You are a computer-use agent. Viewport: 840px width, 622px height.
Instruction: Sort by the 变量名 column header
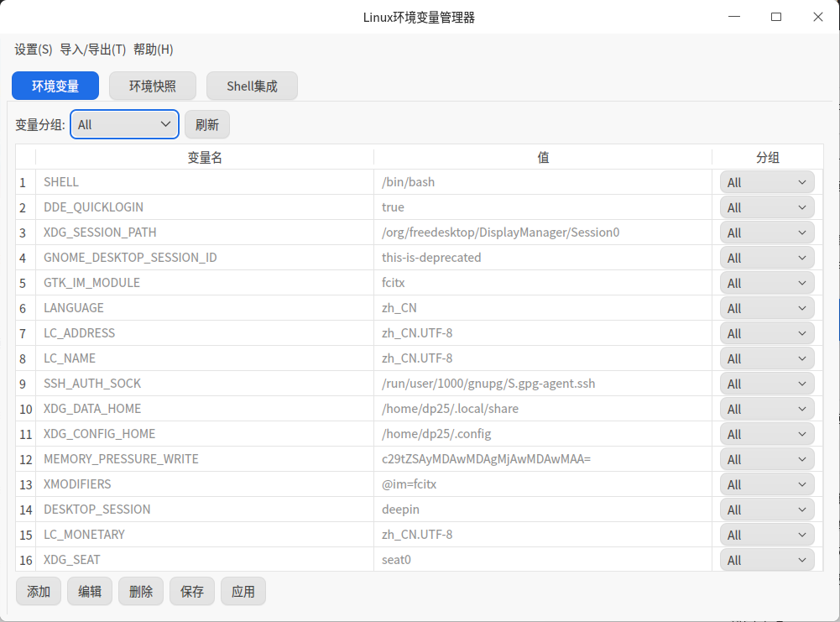click(205, 157)
